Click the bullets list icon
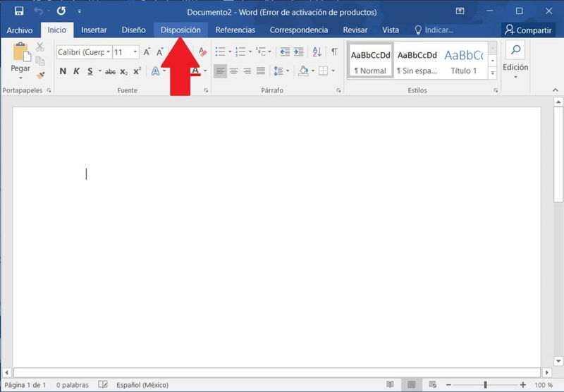This screenshot has height=392, width=564. [220, 52]
